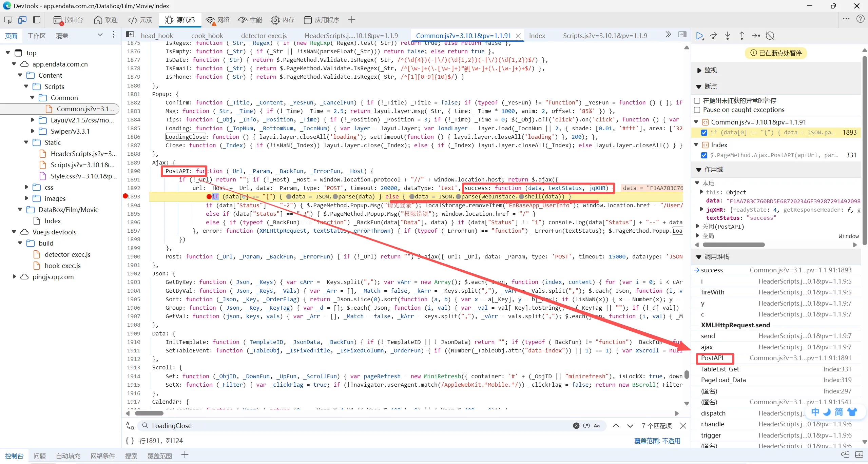
Task: Select the TableList_Get call stack frame
Action: point(720,369)
